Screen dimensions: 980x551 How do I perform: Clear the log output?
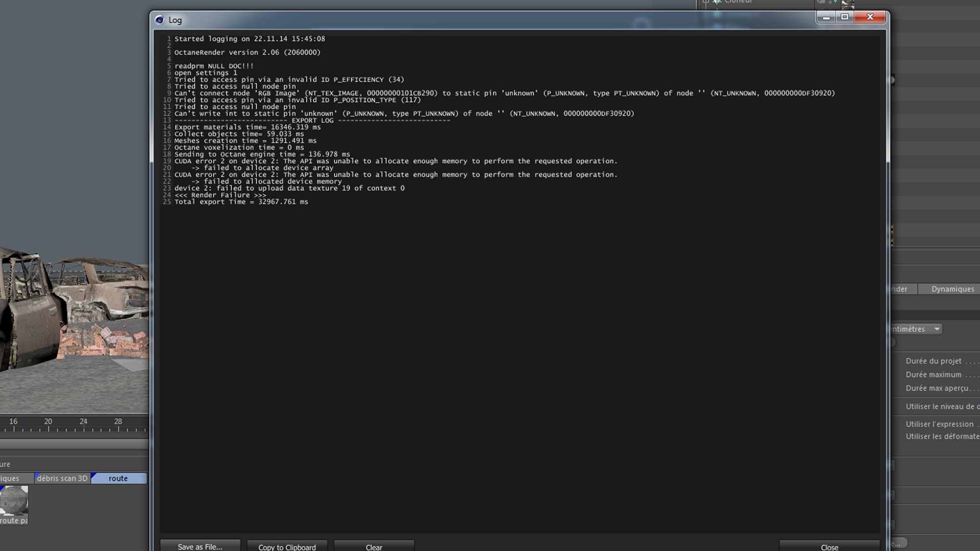point(374,546)
